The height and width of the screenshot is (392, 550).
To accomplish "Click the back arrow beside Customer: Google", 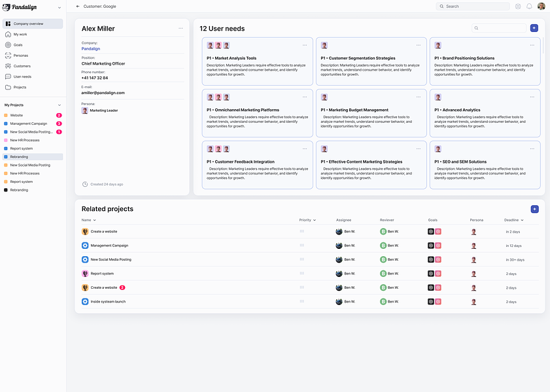I will pos(78,7).
